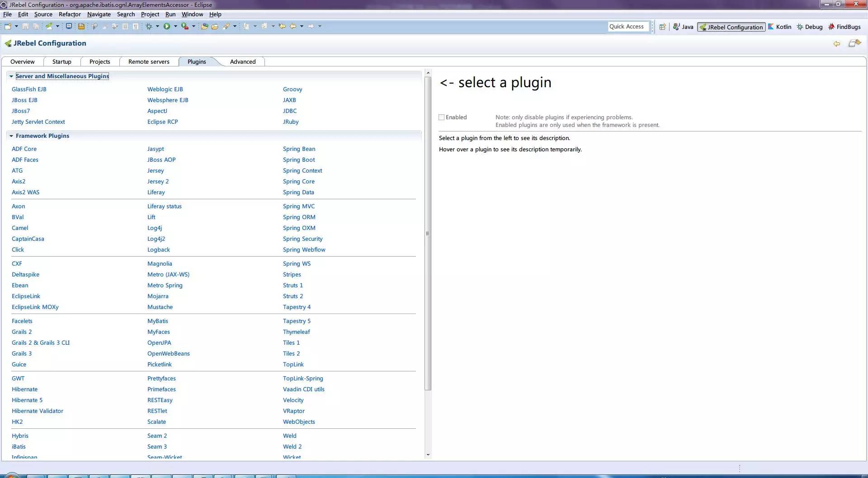Select the Log4j2 plugin
This screenshot has height=478, width=868.
click(x=156, y=239)
